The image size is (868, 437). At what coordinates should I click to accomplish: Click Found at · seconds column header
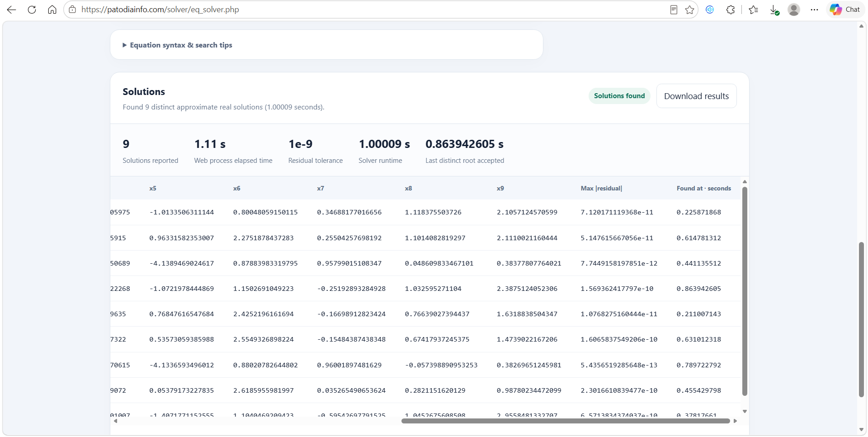[703, 188]
